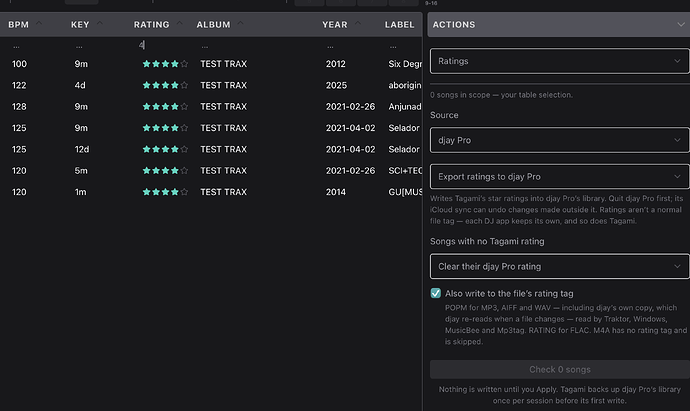Open the Ratings action dropdown
This screenshot has height=411, width=690.
pos(559,61)
